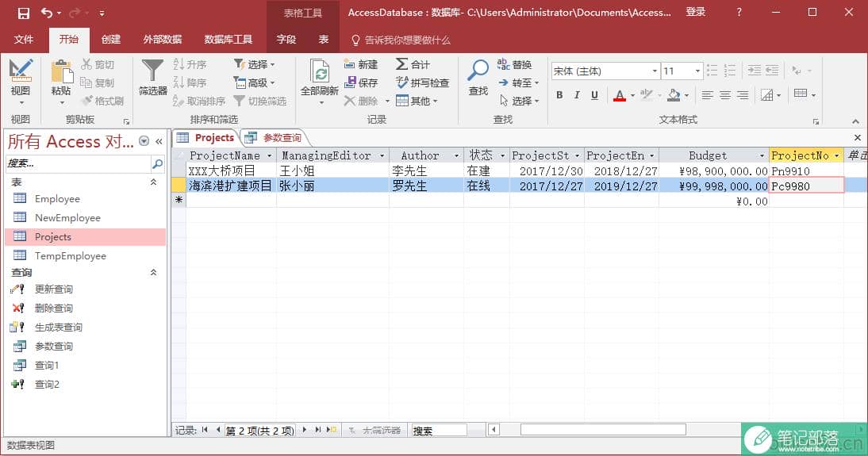Click 告诉我你想要做什么 tell me box
Screen dimensions: 868x456
coord(401,40)
